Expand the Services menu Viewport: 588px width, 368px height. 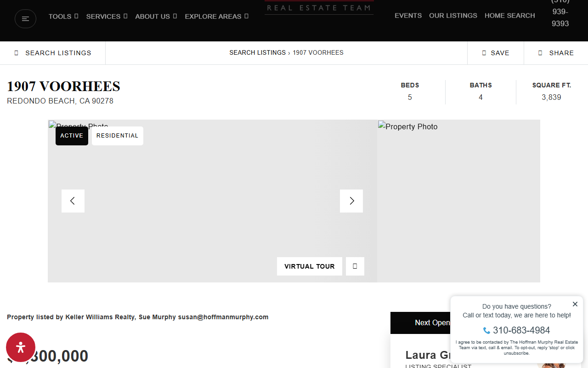(107, 16)
